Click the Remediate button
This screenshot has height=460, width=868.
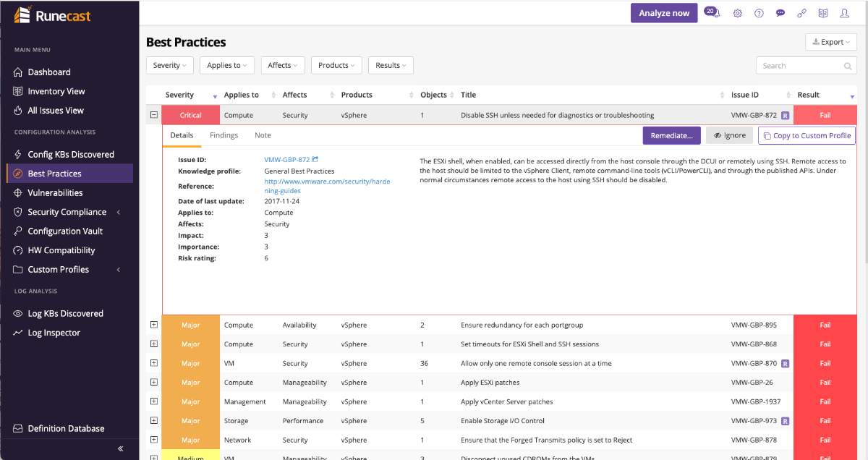(671, 135)
